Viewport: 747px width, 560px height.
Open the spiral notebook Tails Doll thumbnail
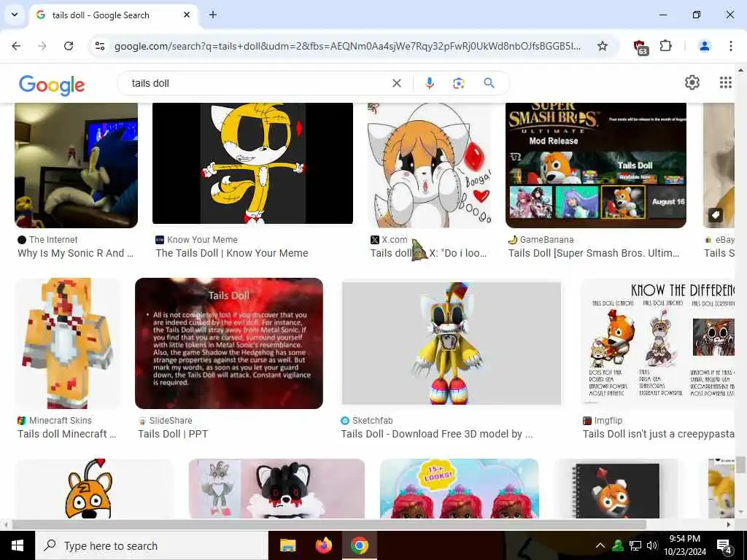(618, 489)
